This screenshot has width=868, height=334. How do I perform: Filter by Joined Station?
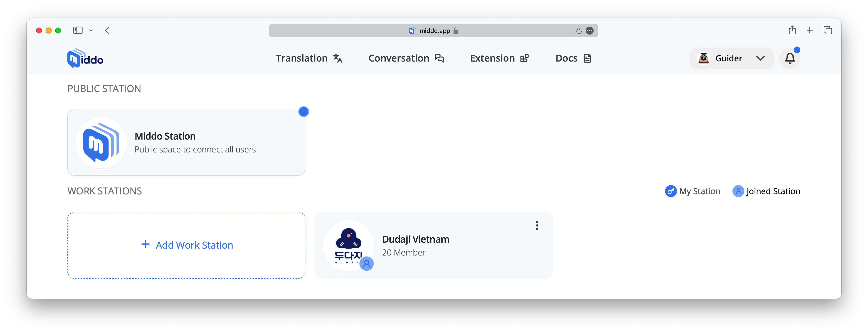pyautogui.click(x=766, y=191)
